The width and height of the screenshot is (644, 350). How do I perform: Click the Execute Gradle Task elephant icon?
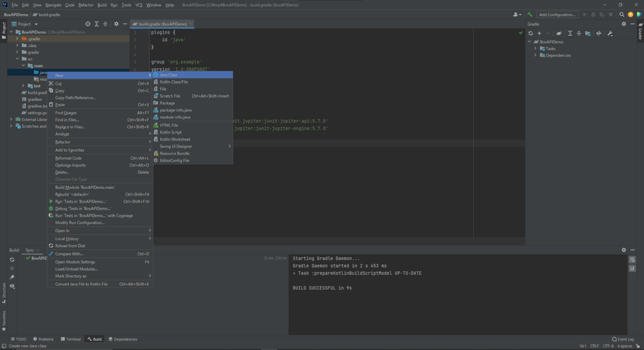pos(559,34)
